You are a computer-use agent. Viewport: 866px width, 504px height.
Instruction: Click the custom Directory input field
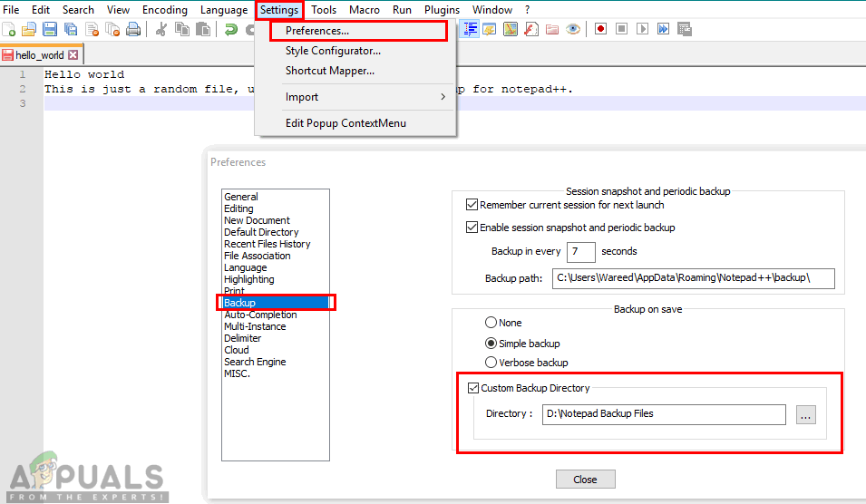point(664,414)
